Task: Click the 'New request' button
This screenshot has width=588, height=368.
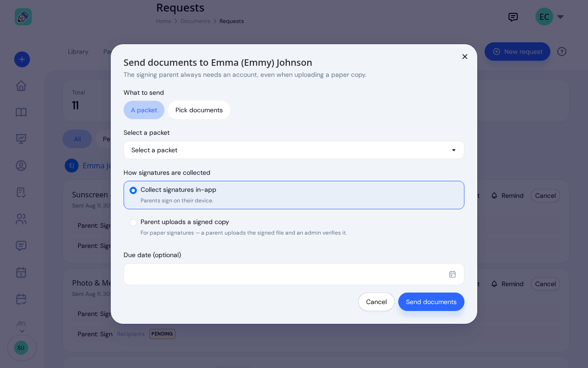Action: coord(517,52)
